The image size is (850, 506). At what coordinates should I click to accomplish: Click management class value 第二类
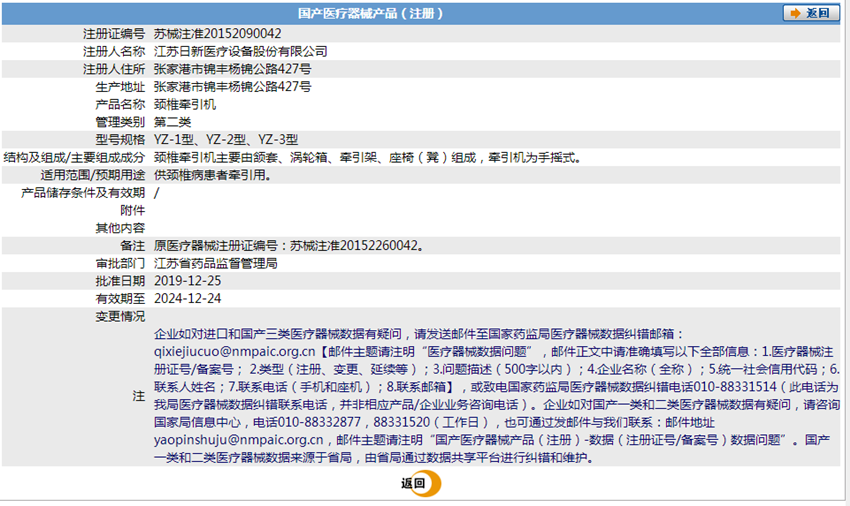(172, 122)
